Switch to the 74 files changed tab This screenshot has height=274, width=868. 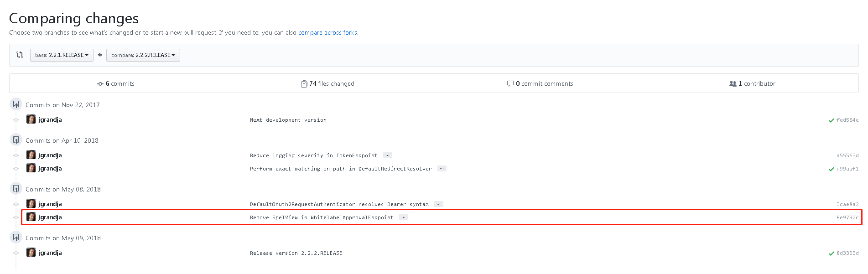pyautogui.click(x=327, y=84)
